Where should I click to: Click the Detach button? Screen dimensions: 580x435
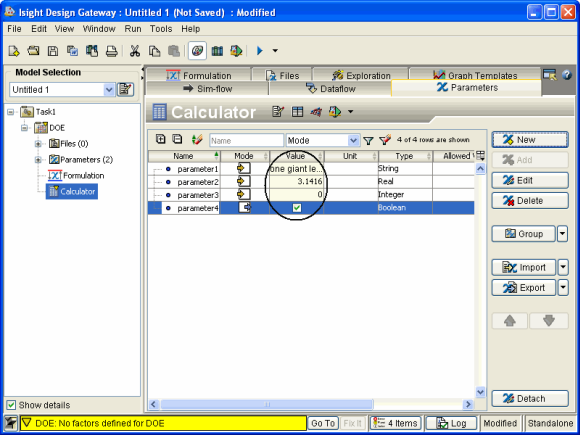(x=530, y=399)
